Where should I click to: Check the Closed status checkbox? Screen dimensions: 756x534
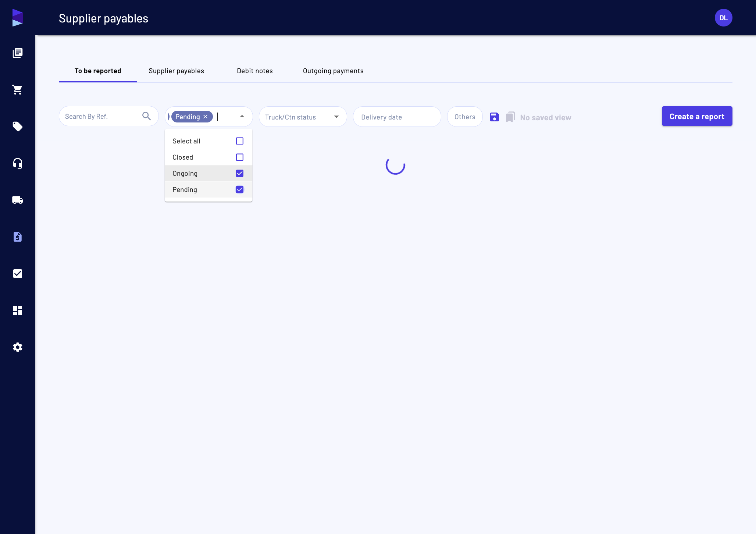point(240,157)
